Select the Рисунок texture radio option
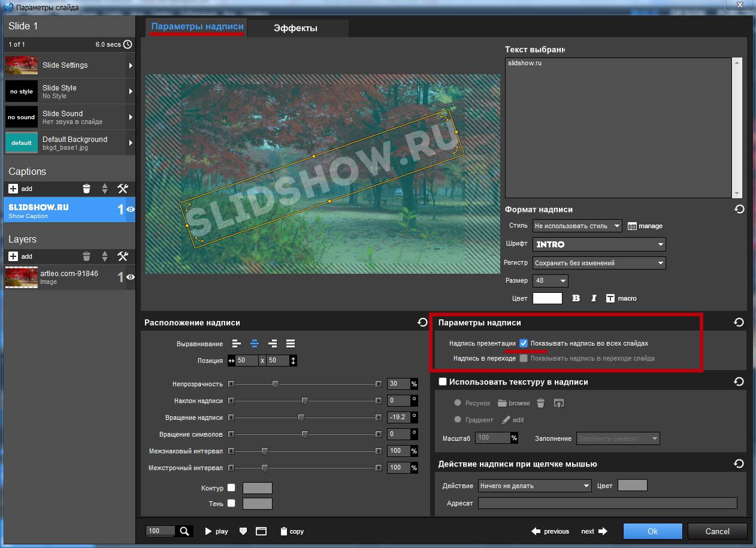The image size is (756, 548). [458, 403]
